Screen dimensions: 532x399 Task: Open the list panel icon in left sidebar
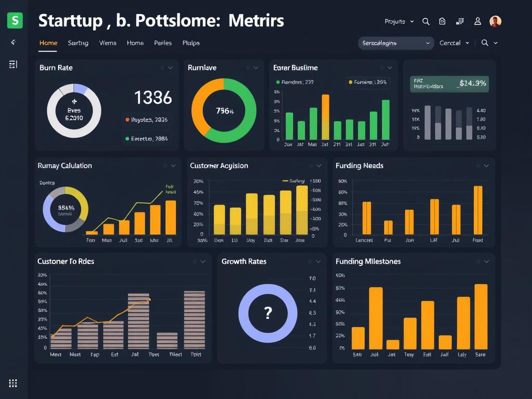click(x=14, y=63)
